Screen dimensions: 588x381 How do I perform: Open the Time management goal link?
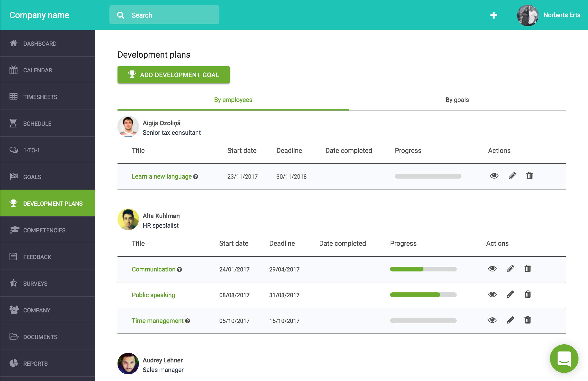pos(157,321)
